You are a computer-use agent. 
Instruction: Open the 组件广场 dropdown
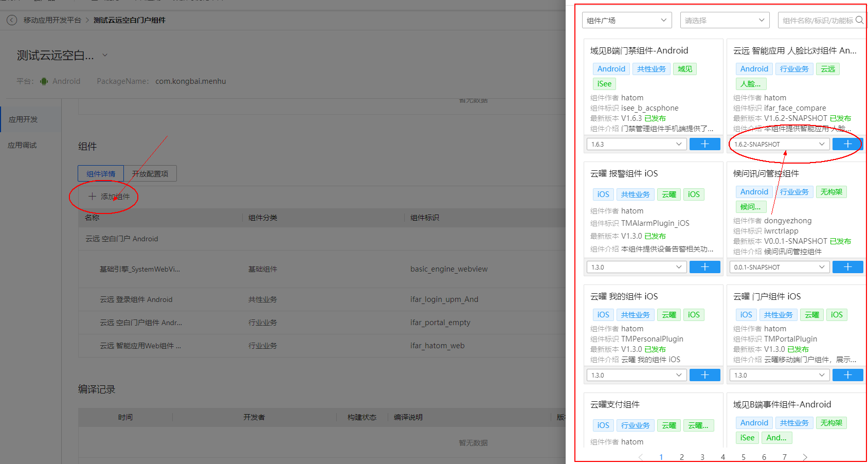coord(627,21)
